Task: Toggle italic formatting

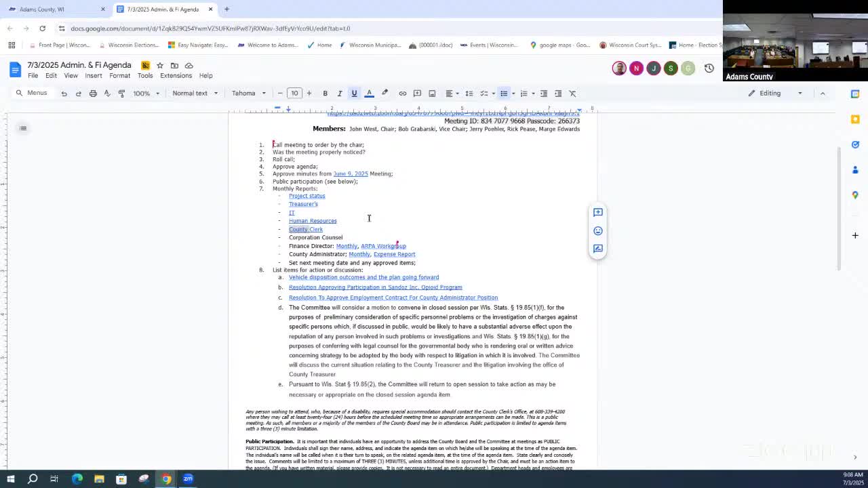Action: pyautogui.click(x=340, y=94)
